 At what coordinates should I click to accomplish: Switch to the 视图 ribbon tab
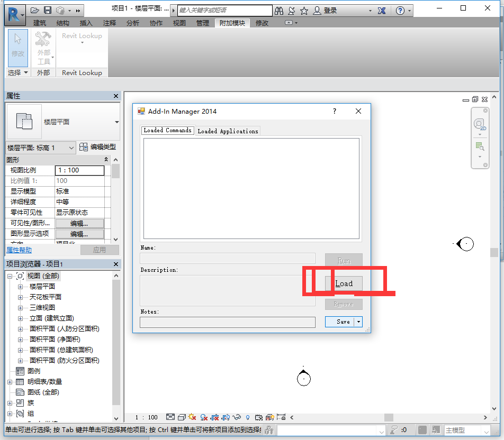(179, 23)
